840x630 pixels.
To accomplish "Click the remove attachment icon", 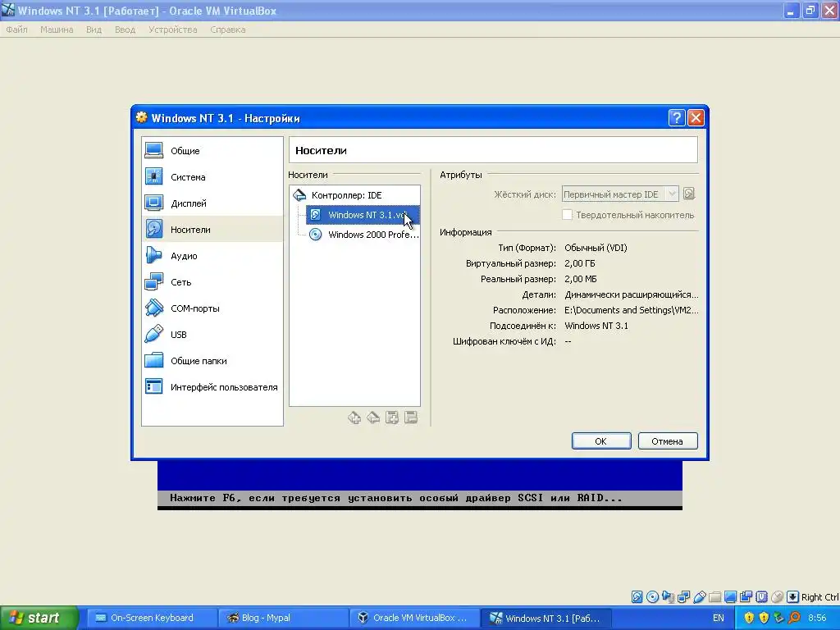I will click(x=411, y=418).
